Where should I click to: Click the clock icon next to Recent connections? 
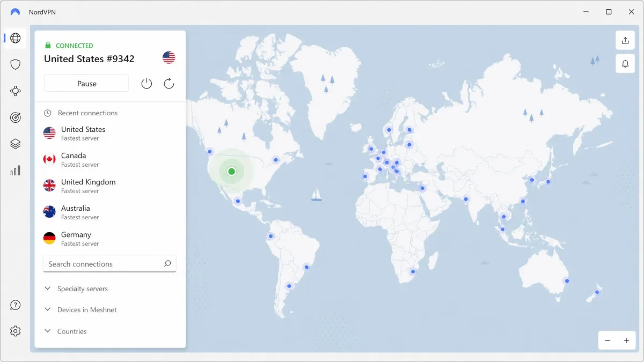pos(48,113)
